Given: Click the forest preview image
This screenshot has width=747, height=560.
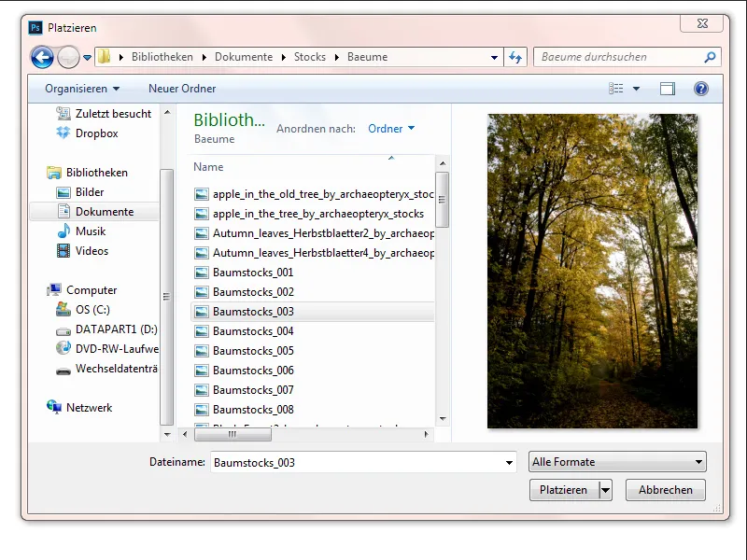Looking at the screenshot, I should (592, 271).
